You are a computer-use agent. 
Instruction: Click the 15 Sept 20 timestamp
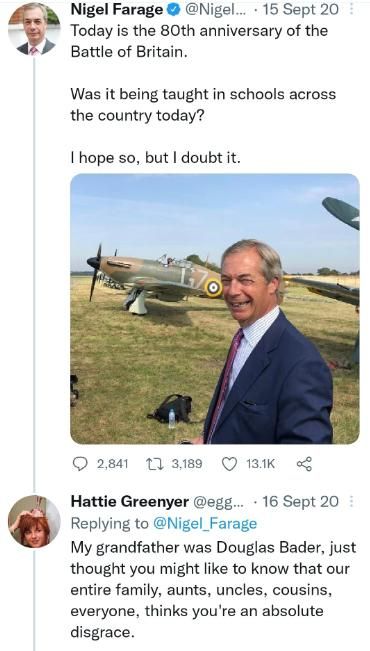(301, 9)
